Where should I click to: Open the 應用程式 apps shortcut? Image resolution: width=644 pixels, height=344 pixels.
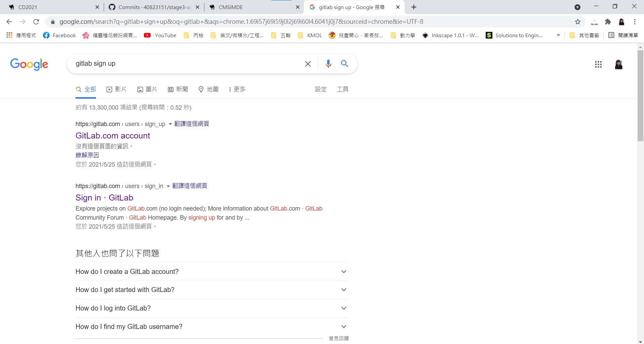click(21, 35)
